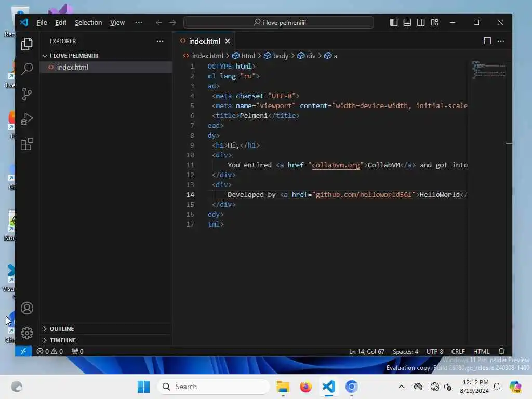Show hidden tray icons chevron

[402, 387]
